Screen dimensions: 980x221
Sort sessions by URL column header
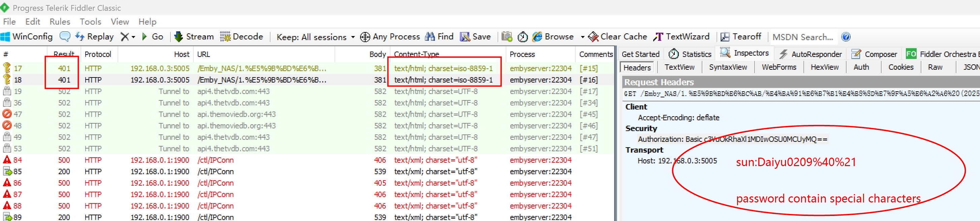pos(264,54)
